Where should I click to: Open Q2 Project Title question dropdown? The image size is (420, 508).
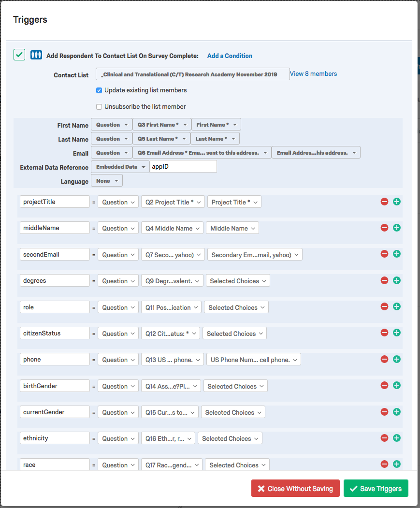pos(173,202)
